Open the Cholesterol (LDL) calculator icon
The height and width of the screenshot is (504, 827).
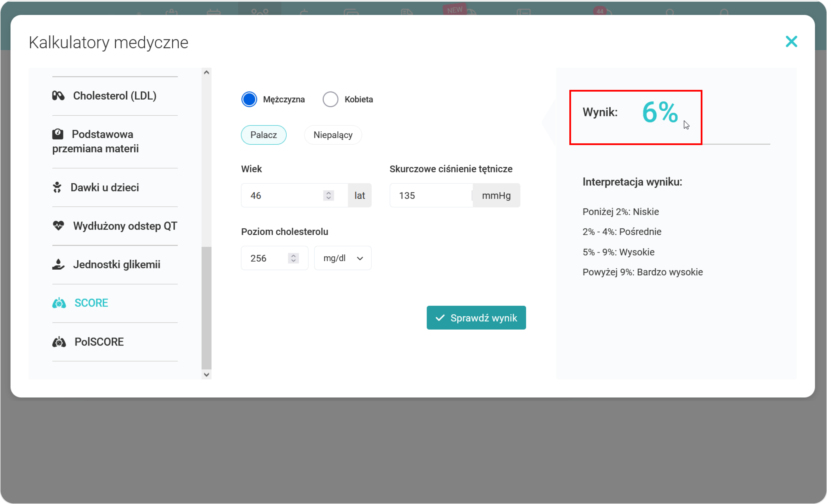click(58, 96)
